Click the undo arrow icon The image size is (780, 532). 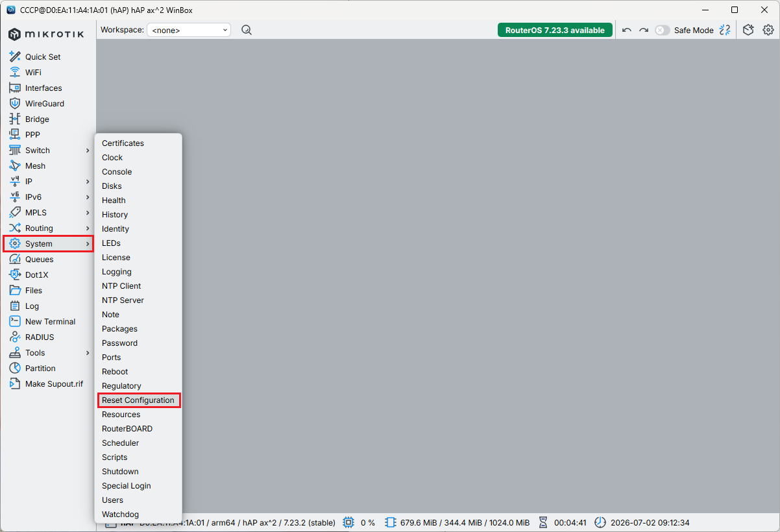click(626, 30)
